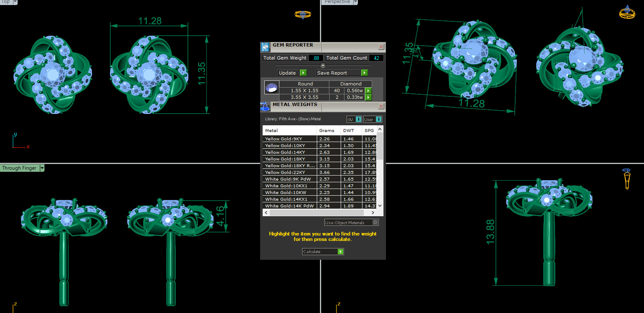The width and height of the screenshot is (644, 313).
Task: Select the Yellow Gold:9KY row
Action: coord(320,139)
